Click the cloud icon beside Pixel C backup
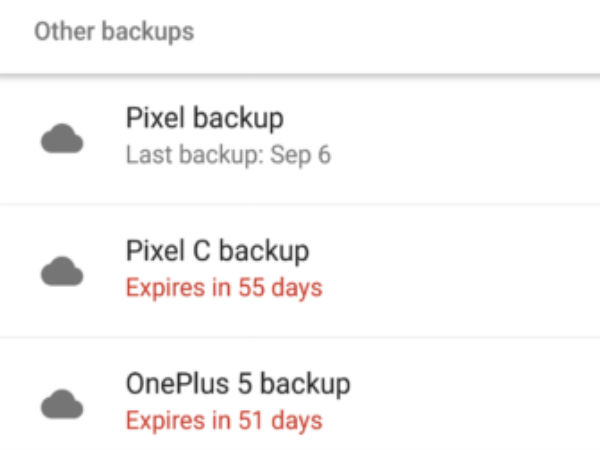The image size is (600, 450). (62, 271)
